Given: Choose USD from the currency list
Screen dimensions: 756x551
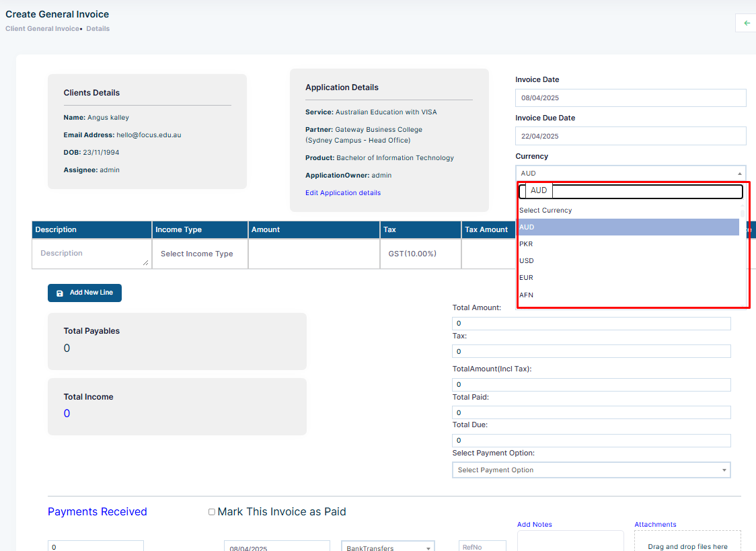Looking at the screenshot, I should tap(628, 261).
